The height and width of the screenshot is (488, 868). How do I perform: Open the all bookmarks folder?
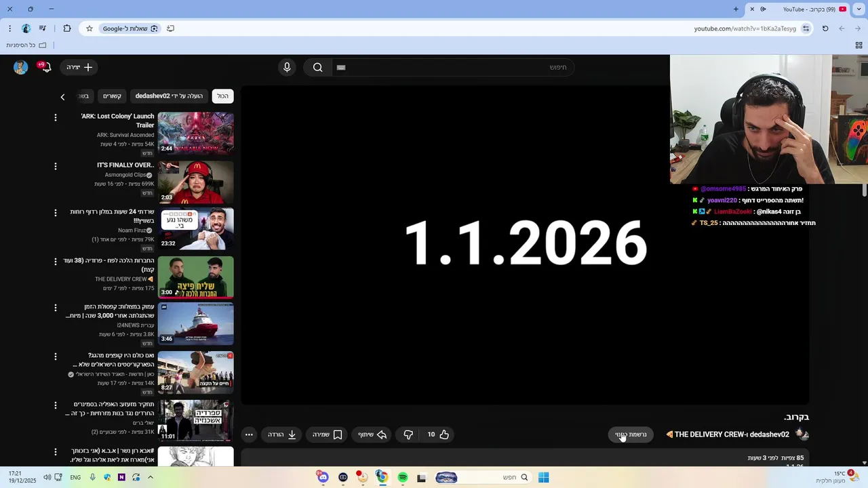26,45
